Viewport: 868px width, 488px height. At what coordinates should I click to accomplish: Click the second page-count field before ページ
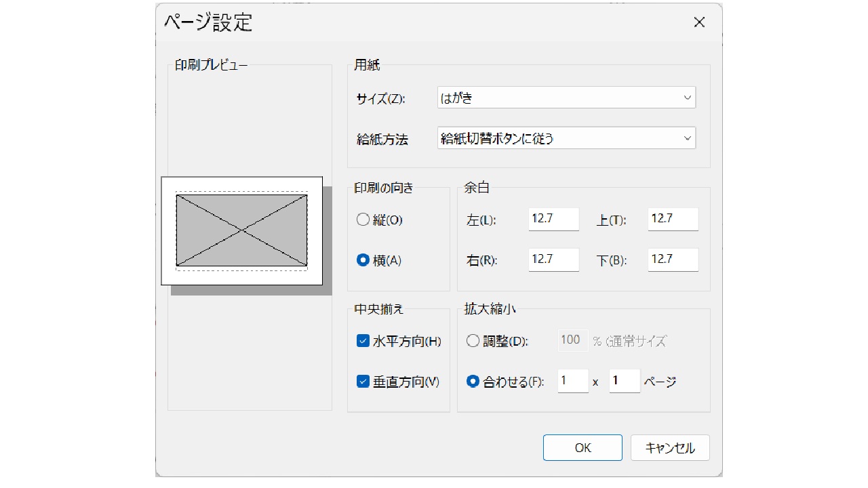pos(624,381)
